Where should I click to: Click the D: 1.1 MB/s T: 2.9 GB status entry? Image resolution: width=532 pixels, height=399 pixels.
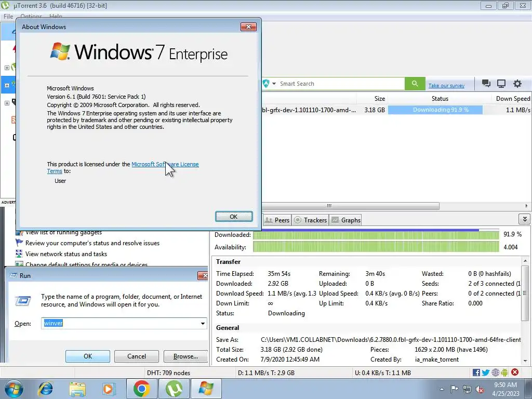267,373
